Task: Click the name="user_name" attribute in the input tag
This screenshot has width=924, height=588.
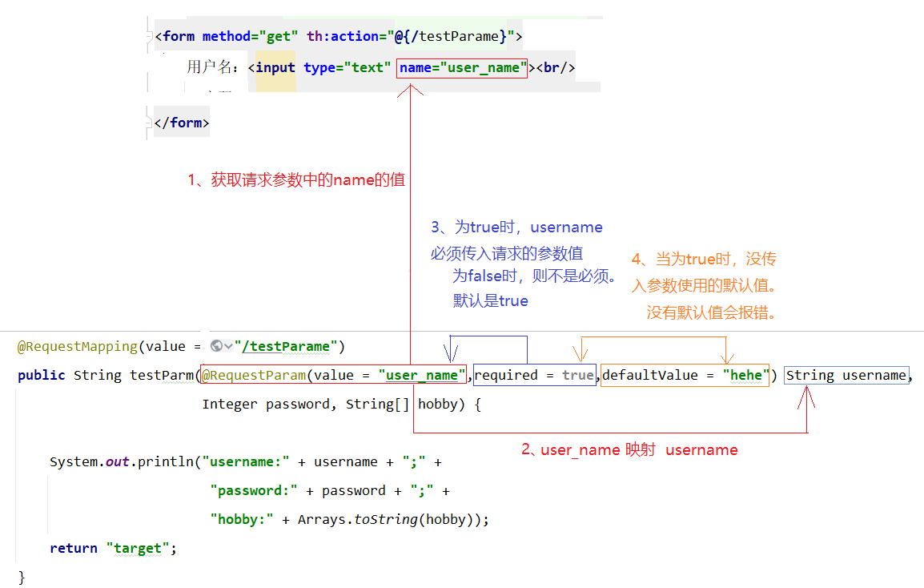Action: [462, 68]
